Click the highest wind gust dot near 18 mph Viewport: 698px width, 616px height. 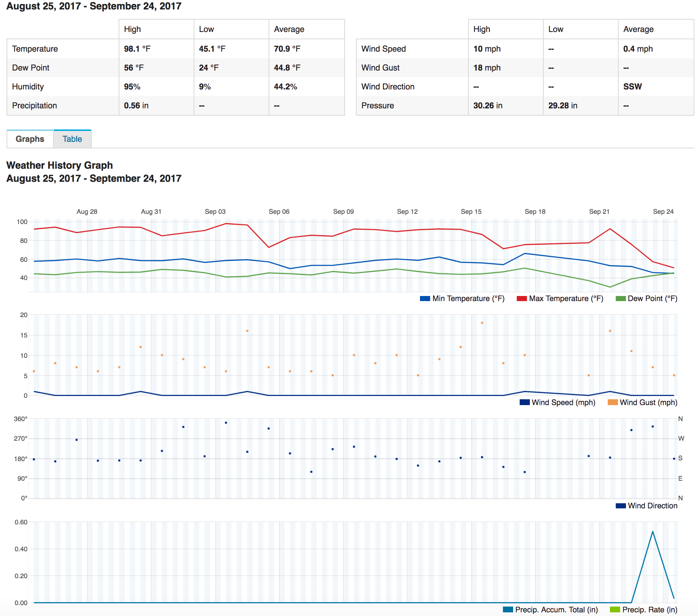(482, 323)
